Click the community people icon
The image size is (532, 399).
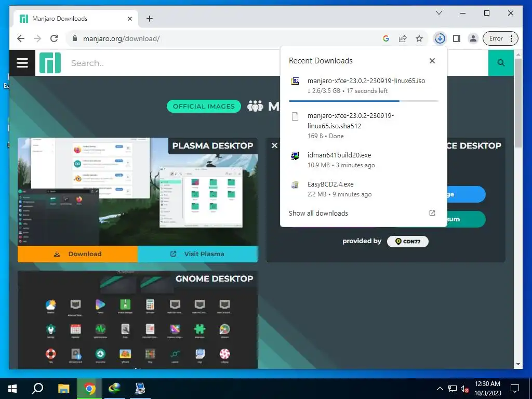(255, 106)
